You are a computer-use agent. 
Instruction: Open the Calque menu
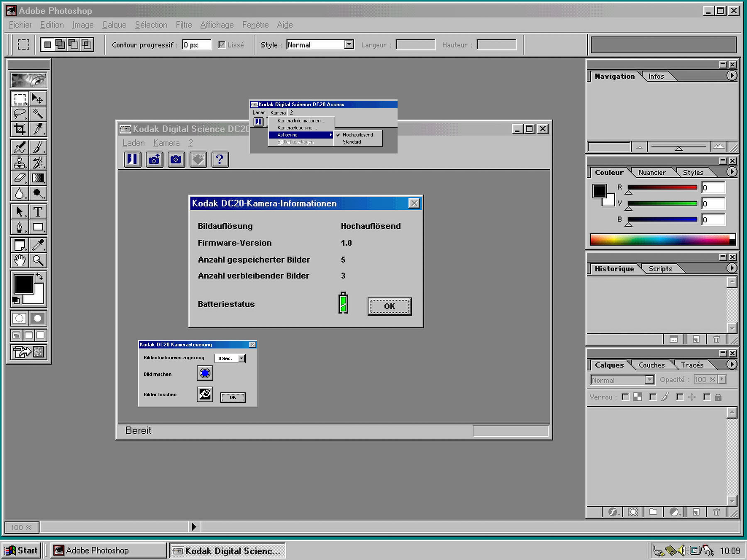[x=114, y=25]
